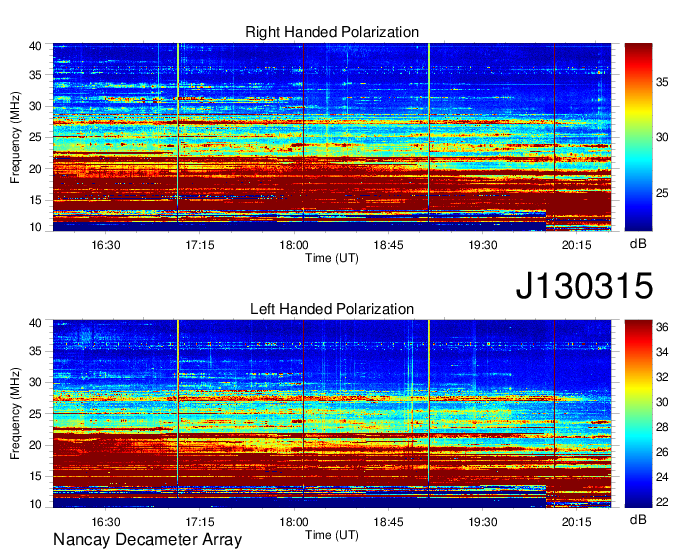Screen dimensions: 680x552
Task: Click the right-handed plot's color scale bar
Action: point(638,137)
